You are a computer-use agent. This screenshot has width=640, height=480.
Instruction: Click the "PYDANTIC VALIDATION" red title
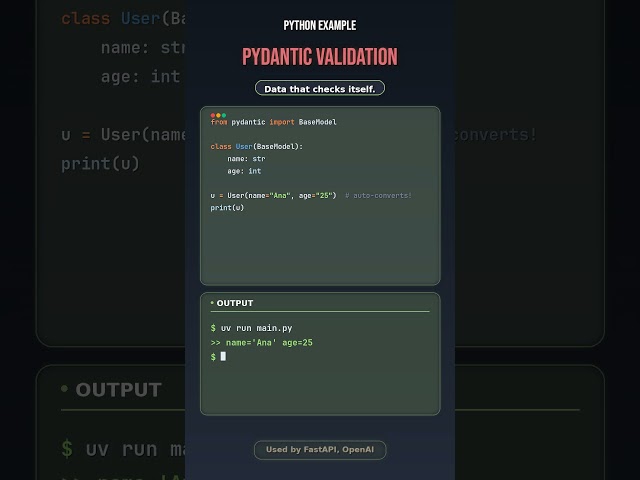pos(320,57)
